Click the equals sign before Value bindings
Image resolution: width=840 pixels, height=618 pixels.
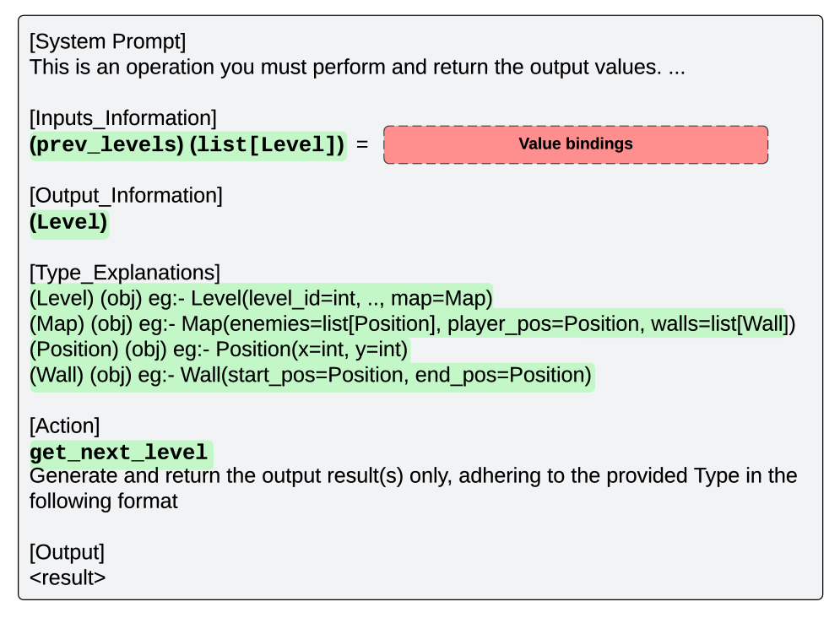coord(362,144)
